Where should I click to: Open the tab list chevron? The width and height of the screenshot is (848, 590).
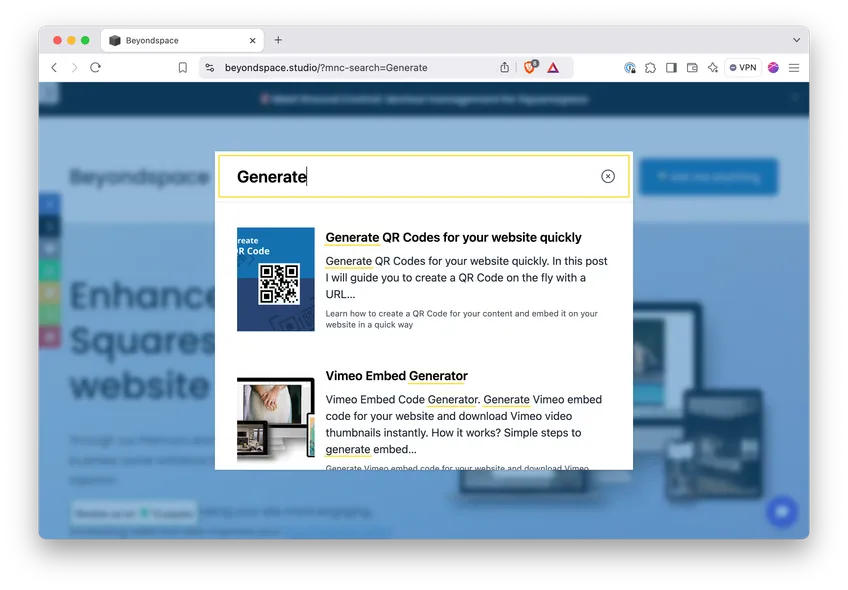click(x=797, y=40)
